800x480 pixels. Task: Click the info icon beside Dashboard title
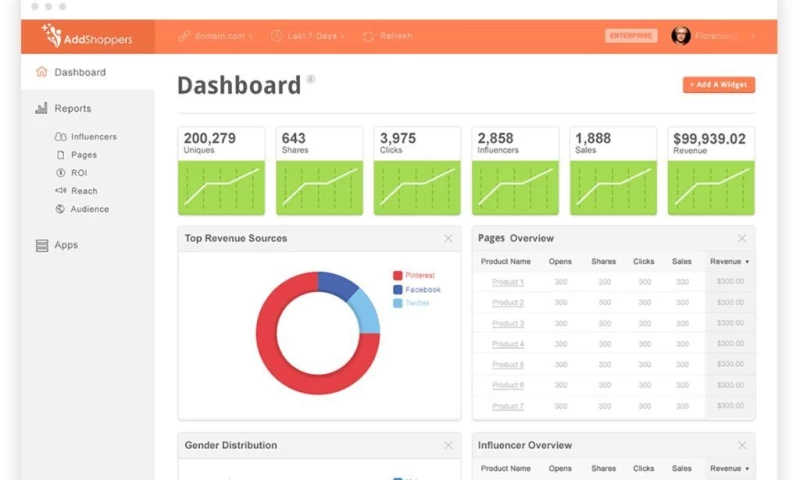(x=310, y=79)
